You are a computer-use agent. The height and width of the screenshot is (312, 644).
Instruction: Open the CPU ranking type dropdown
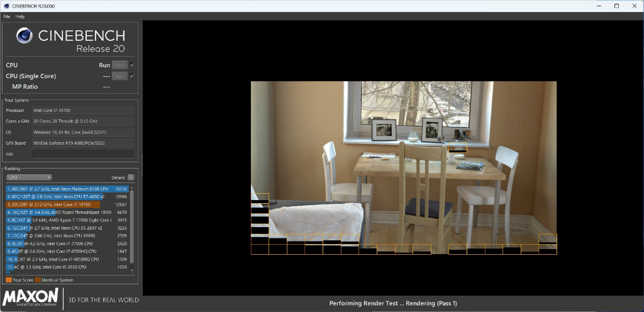(x=29, y=178)
